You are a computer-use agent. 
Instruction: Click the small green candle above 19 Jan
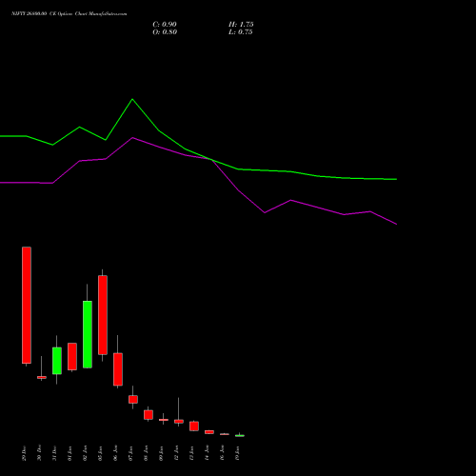click(x=240, y=436)
